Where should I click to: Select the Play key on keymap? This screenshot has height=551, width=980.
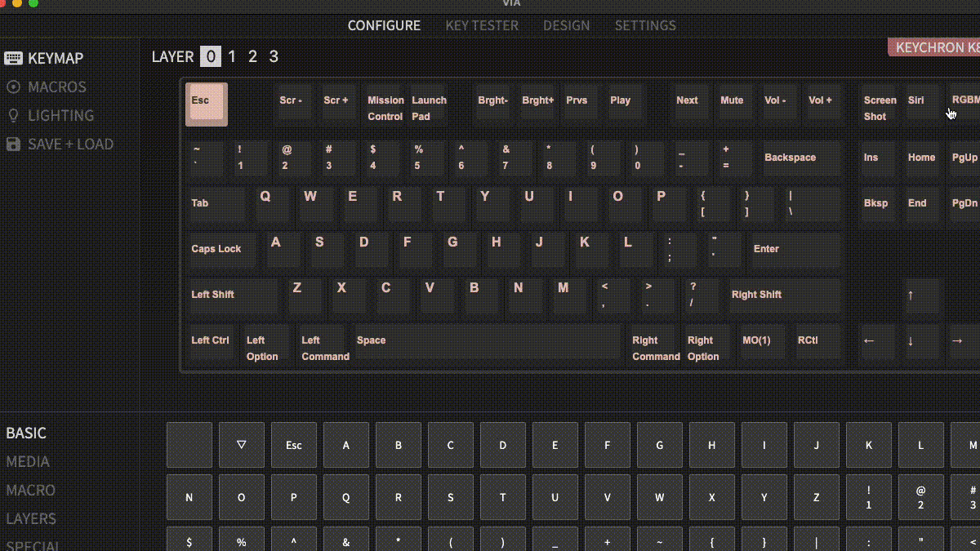coord(626,104)
